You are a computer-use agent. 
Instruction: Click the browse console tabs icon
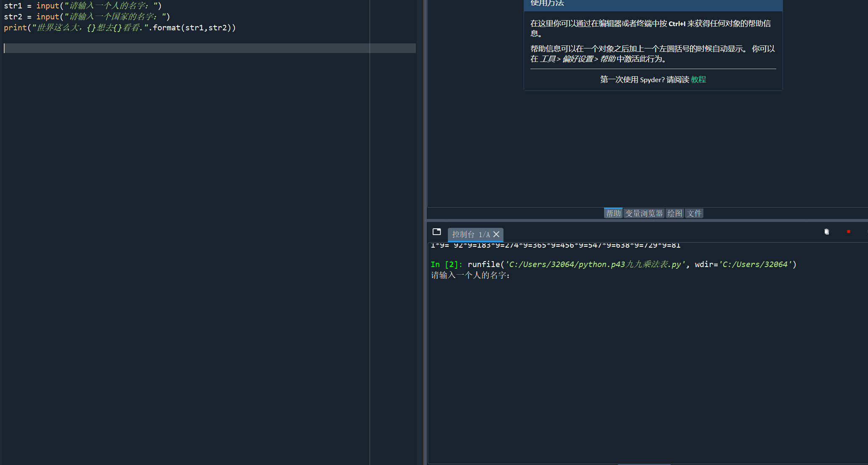pyautogui.click(x=437, y=232)
